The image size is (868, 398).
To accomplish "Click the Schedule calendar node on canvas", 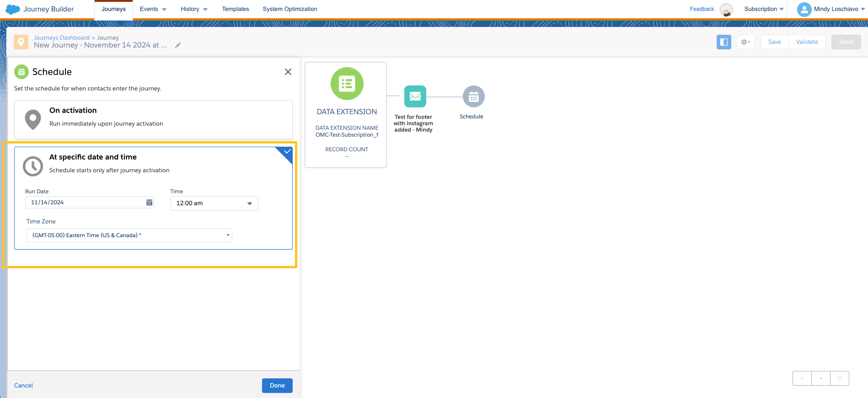I will tap(473, 97).
